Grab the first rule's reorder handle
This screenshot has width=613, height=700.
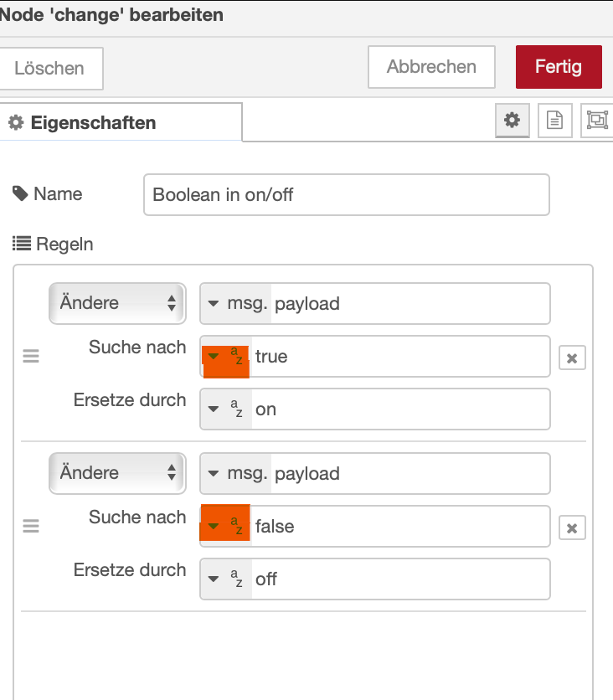click(31, 357)
